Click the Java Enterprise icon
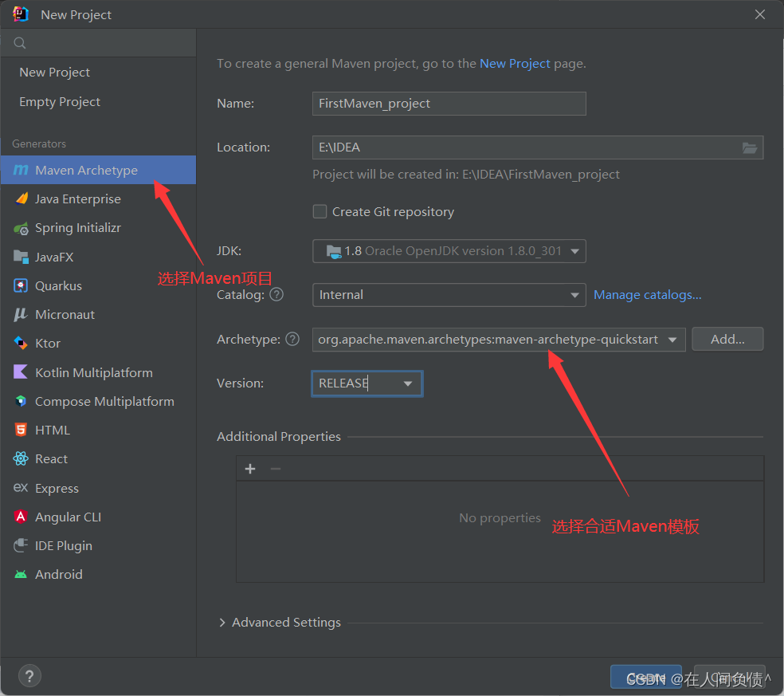Viewport: 784px width, 696px height. coord(21,199)
